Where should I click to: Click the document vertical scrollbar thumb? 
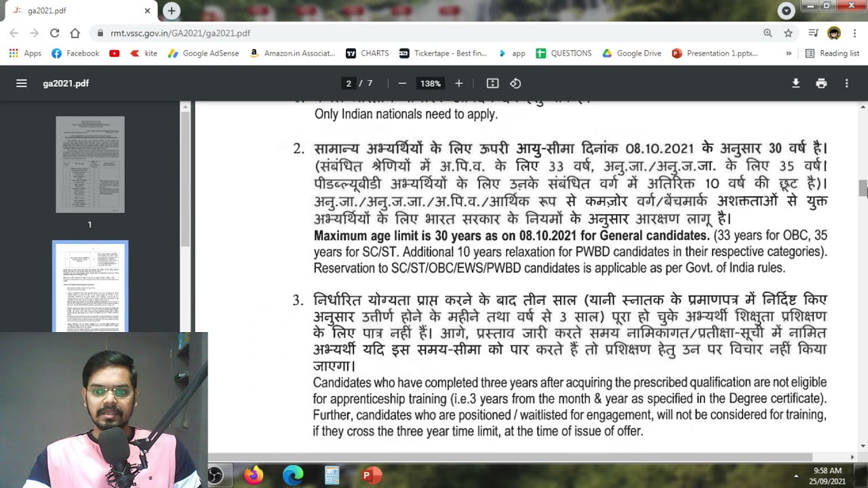[x=863, y=188]
